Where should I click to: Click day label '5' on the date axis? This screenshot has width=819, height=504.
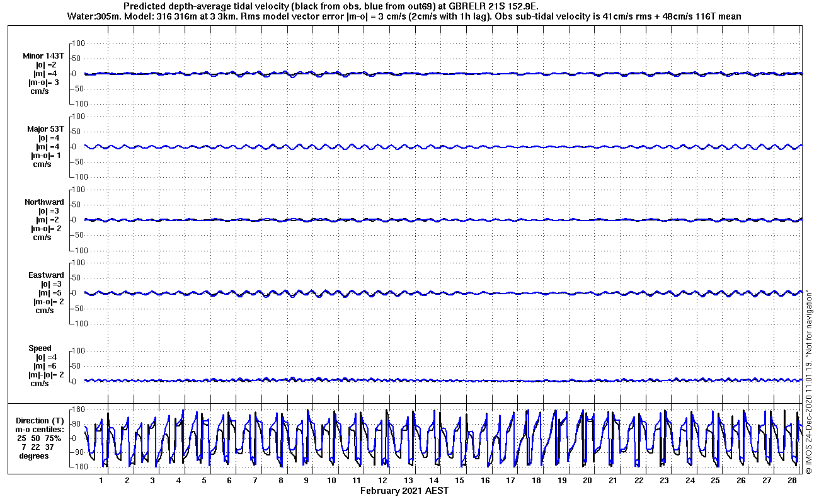tap(203, 481)
